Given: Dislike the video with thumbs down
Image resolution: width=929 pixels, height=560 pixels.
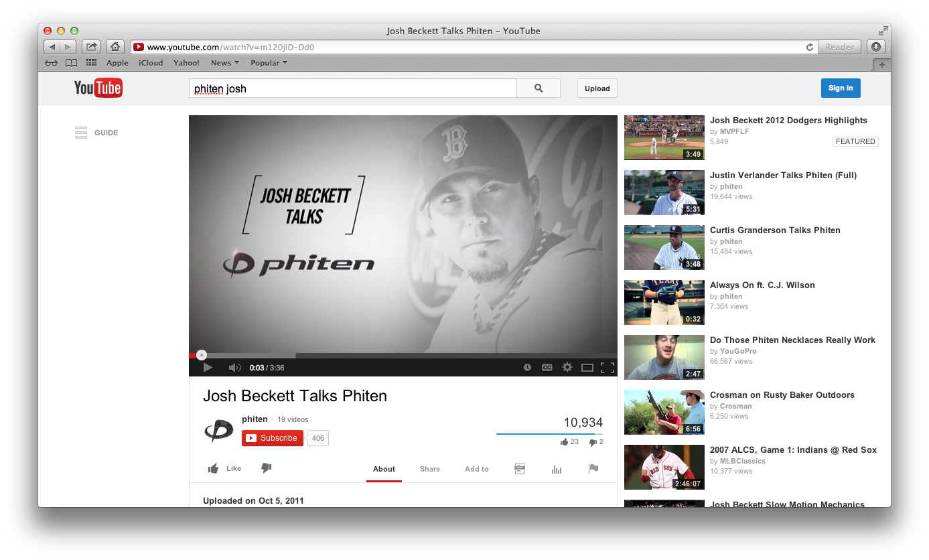Looking at the screenshot, I should (x=266, y=468).
